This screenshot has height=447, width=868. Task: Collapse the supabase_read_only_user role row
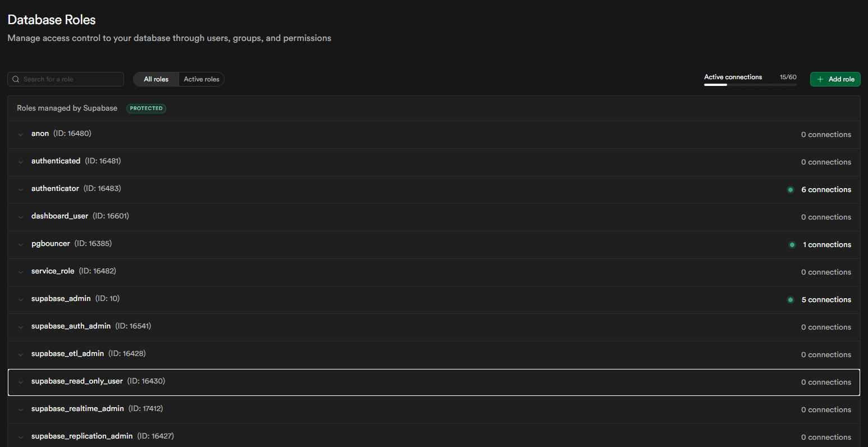coord(21,382)
